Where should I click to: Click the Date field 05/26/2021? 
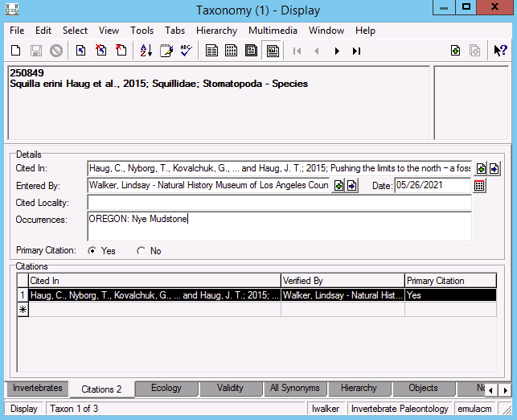pos(433,185)
